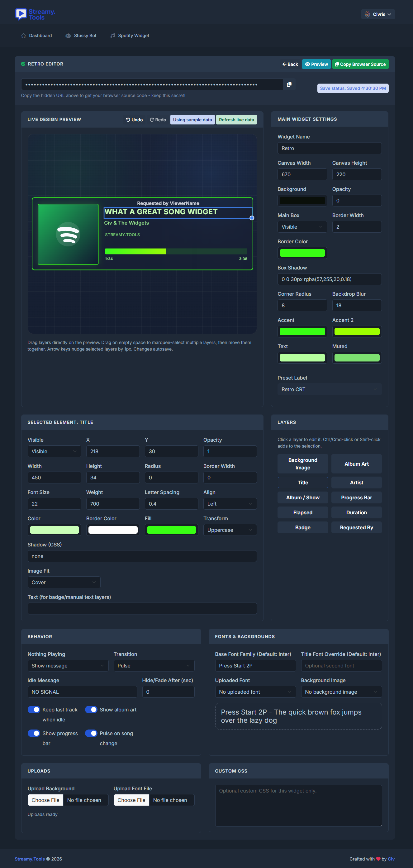This screenshot has width=413, height=868.
Task: Click the Box Shadow input field
Action: 329,279
